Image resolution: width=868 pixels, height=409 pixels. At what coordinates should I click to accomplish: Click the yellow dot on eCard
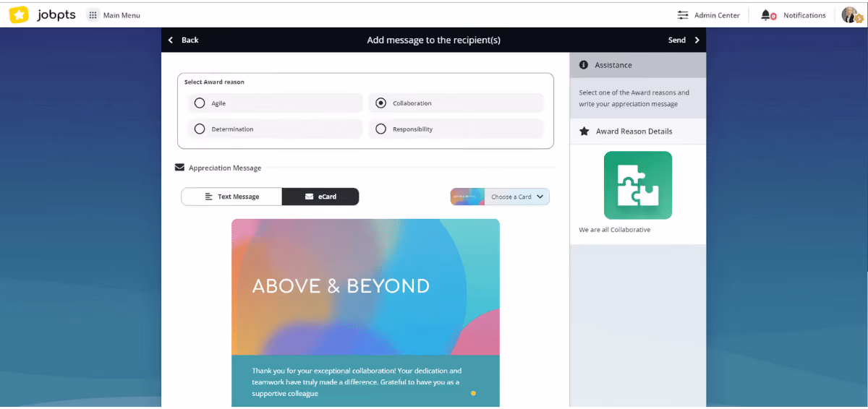click(x=473, y=393)
